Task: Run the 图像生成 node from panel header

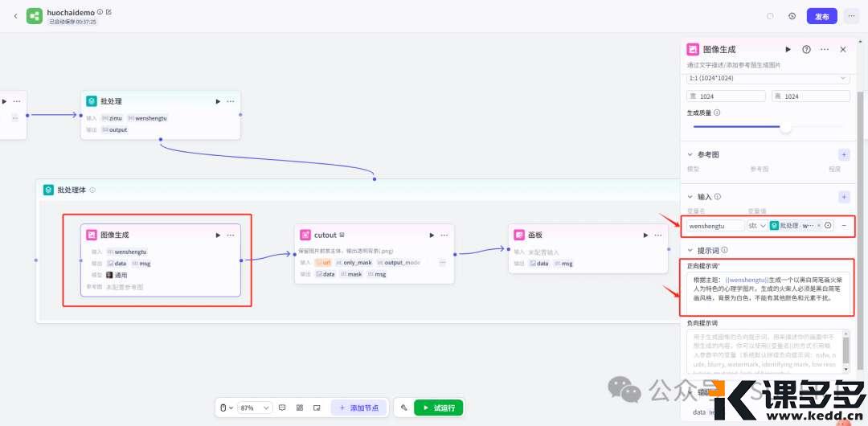Action: pos(788,49)
